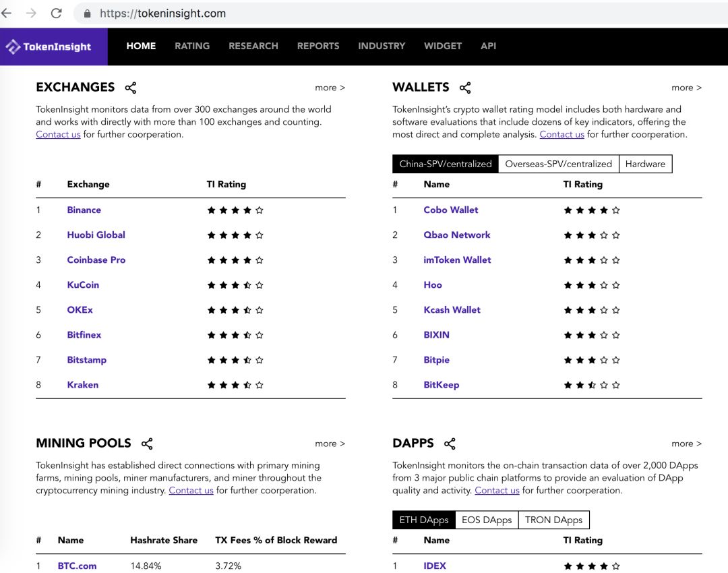The height and width of the screenshot is (573, 728).
Task: Click BitKeep star rating
Action: point(592,385)
